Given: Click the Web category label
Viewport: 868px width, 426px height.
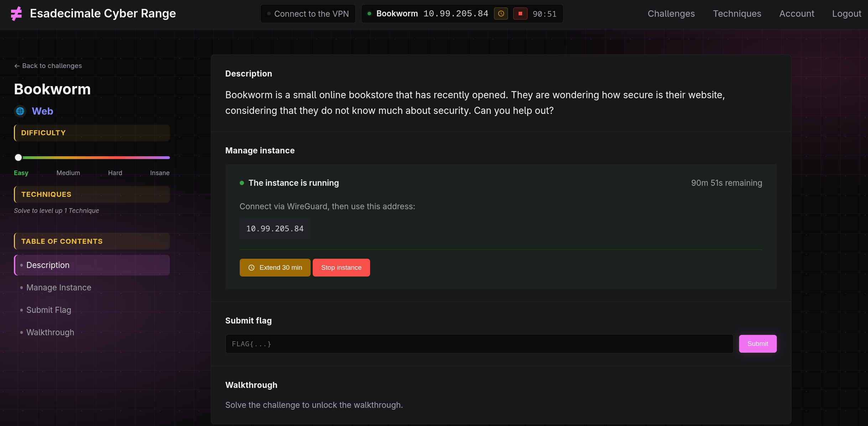Looking at the screenshot, I should [x=42, y=111].
